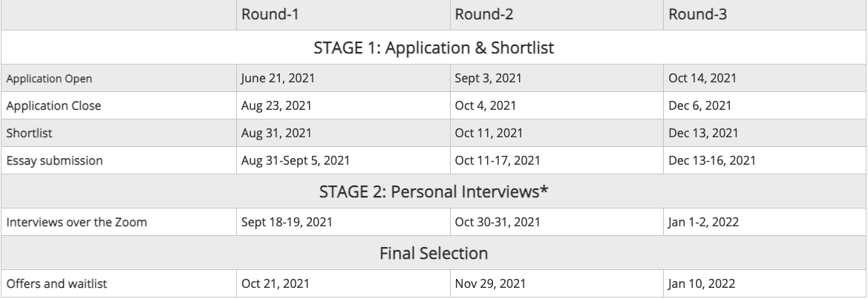This screenshot has height=299, width=868.
Task: Click the Offers and waitlist row label
Action: click(53, 283)
